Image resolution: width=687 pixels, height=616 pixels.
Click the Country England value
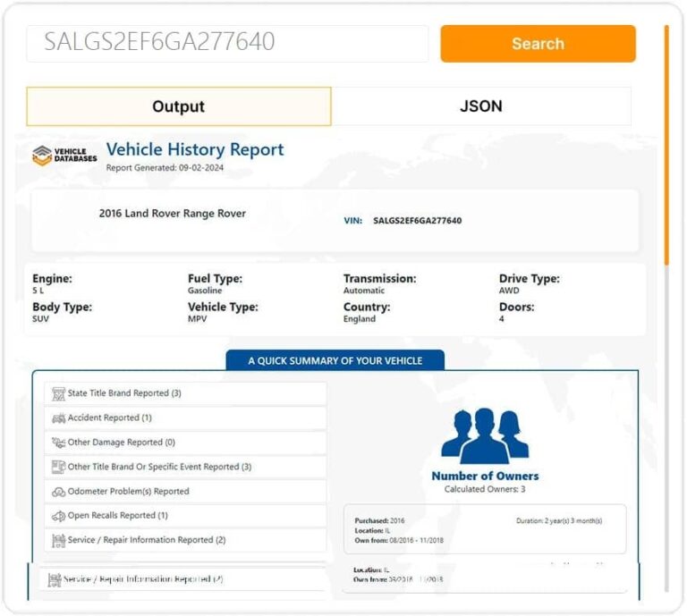pyautogui.click(x=360, y=319)
